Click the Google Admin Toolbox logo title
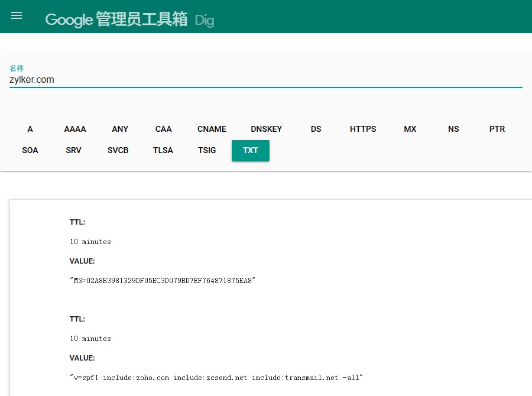 coord(116,20)
